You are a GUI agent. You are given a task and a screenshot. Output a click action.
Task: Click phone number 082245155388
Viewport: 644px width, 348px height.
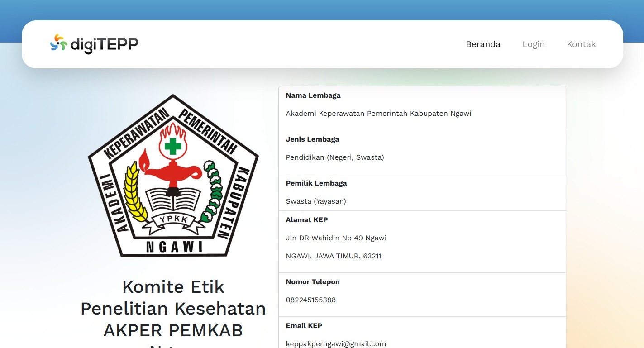(x=311, y=300)
